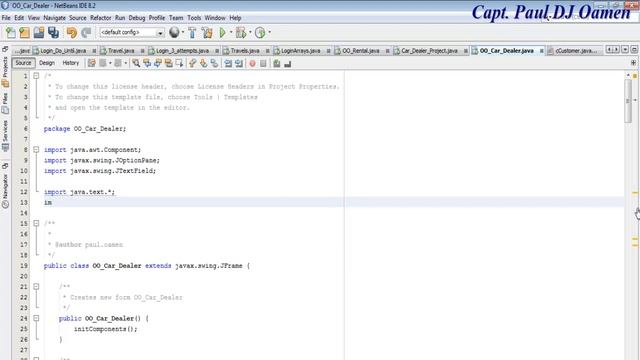The image size is (640, 360).
Task: Open the Services side panel
Action: tap(5, 136)
